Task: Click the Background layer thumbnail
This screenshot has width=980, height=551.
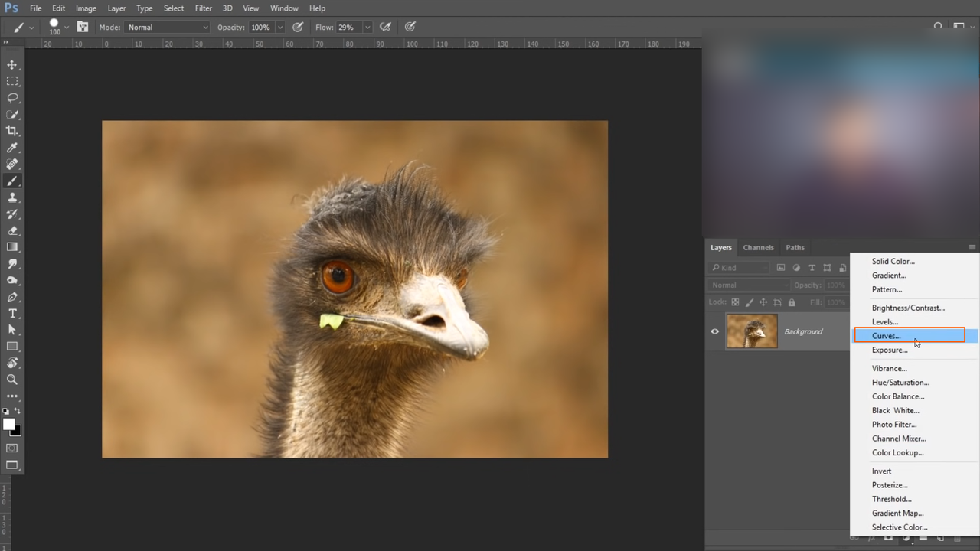Action: (x=751, y=331)
